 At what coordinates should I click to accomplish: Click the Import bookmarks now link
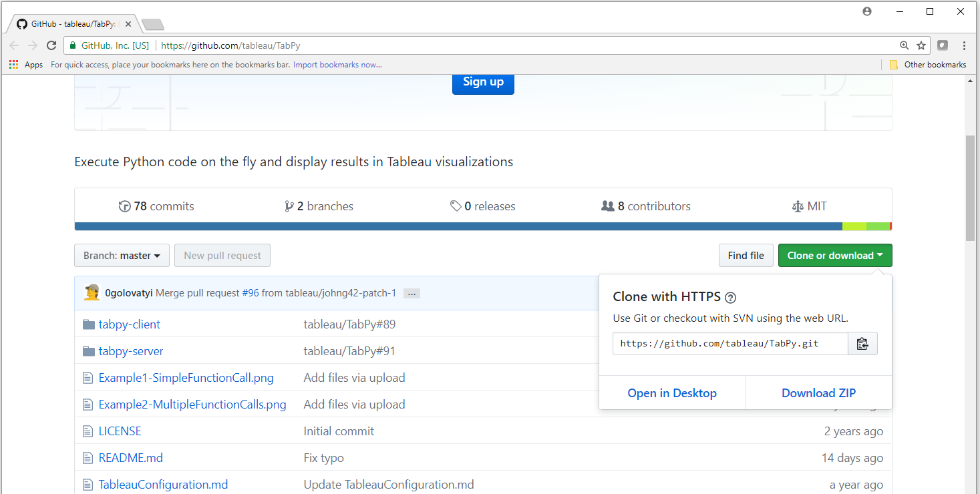[337, 65]
